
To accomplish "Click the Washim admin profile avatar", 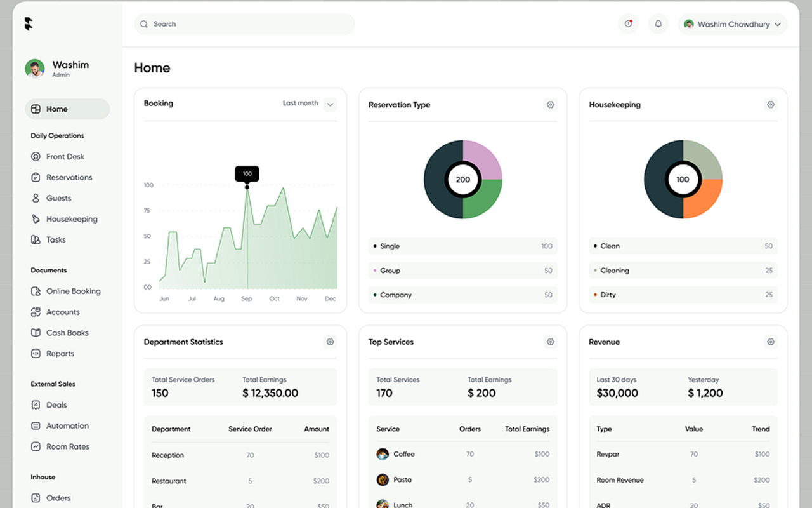I will click(35, 69).
